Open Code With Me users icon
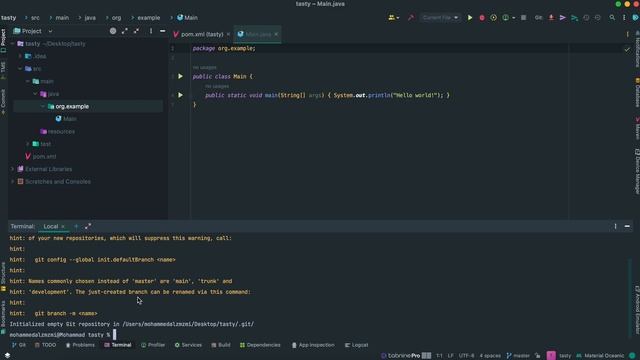The width and height of the screenshot is (640, 360). pyautogui.click(x=392, y=18)
